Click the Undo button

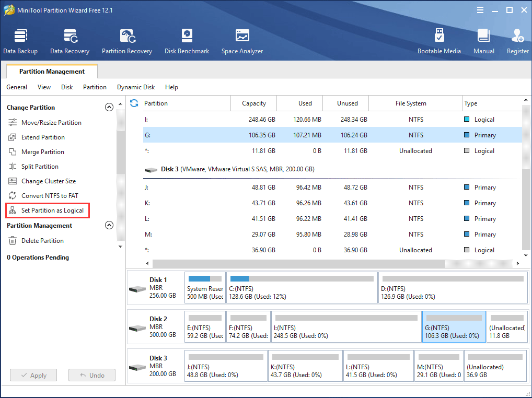[92, 376]
